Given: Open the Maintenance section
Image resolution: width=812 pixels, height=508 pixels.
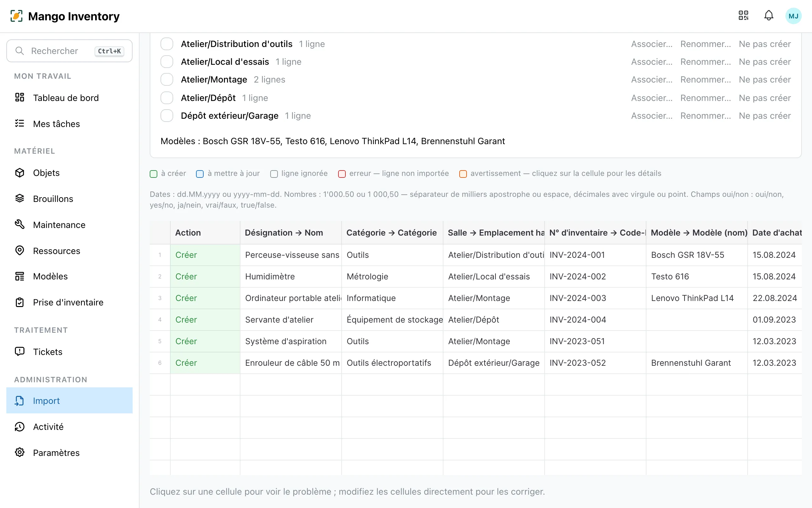Looking at the screenshot, I should pyautogui.click(x=69, y=224).
